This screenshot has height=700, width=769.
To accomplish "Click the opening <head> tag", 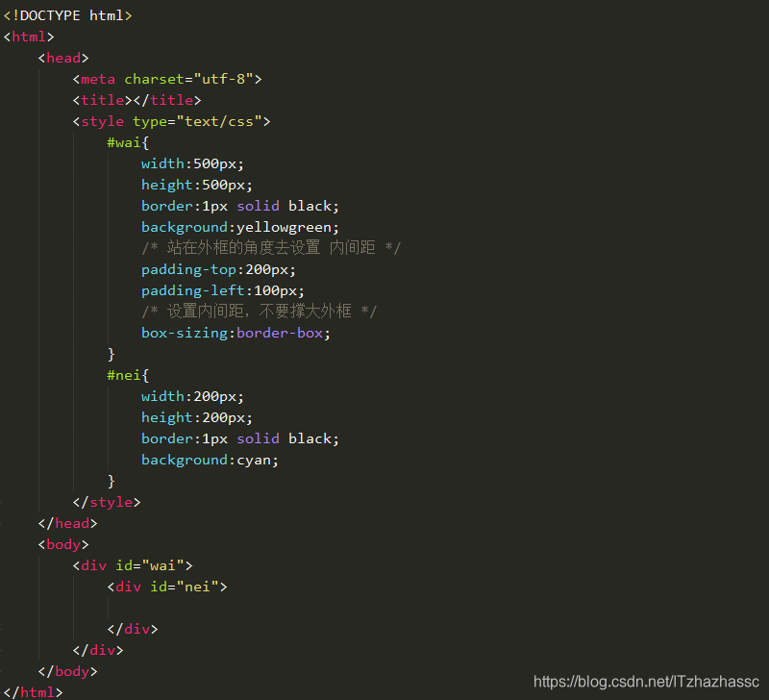I will pyautogui.click(x=63, y=58).
